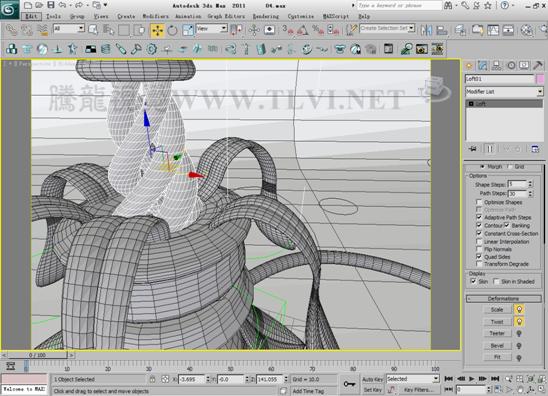Open the Modifier List dropdown
Image resolution: width=548 pixels, height=396 pixels.
click(x=504, y=92)
